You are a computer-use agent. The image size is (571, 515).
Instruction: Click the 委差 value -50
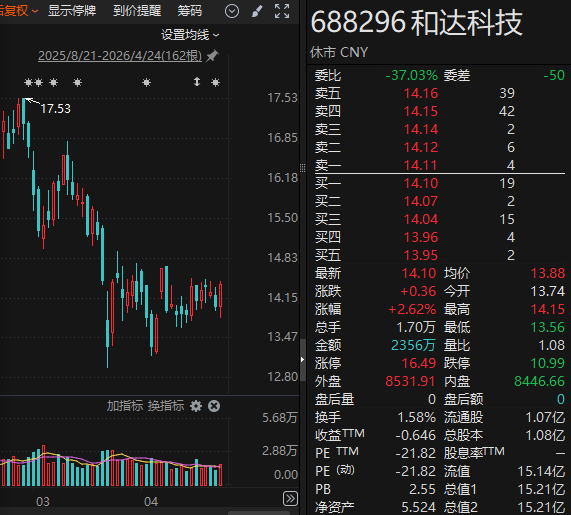click(x=554, y=75)
